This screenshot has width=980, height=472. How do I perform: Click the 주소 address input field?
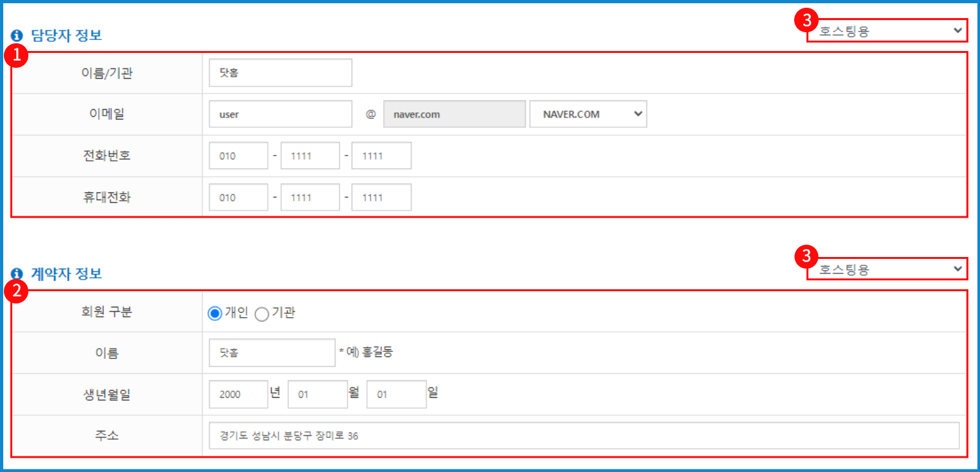pos(583,436)
